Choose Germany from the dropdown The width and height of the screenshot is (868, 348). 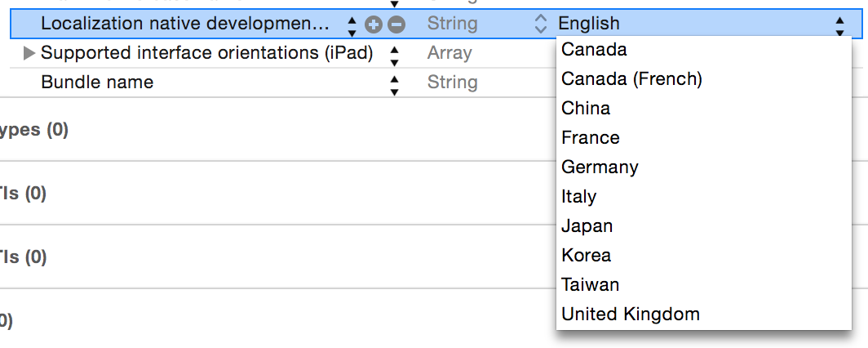(x=600, y=167)
